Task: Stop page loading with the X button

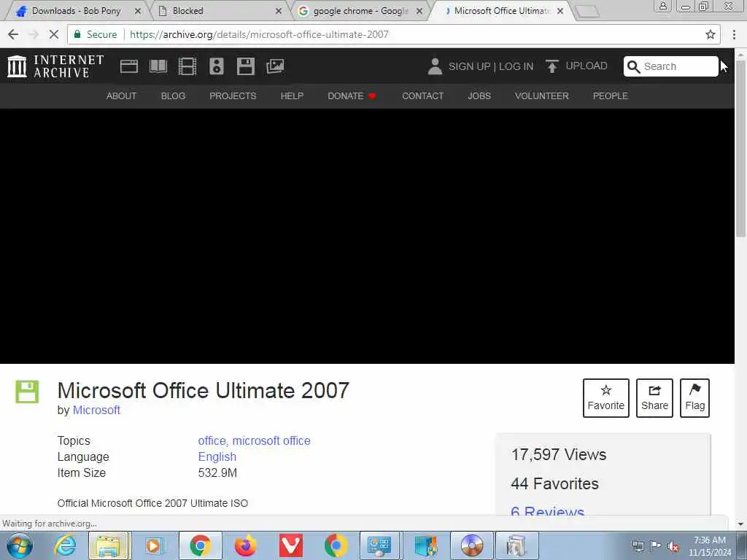Action: click(54, 34)
